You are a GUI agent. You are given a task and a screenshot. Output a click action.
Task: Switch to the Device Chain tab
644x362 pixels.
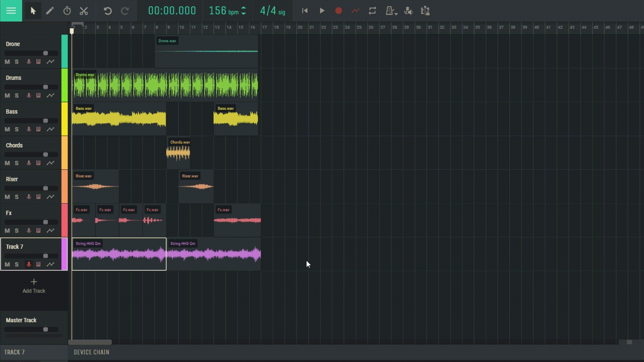(x=92, y=352)
